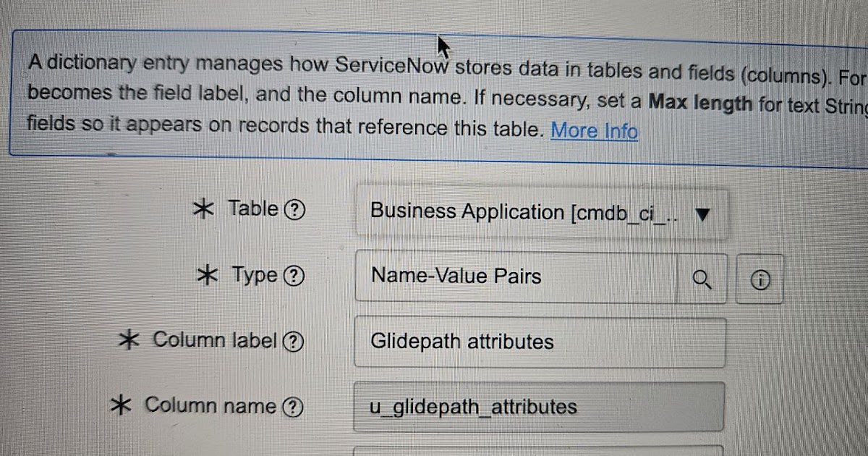Click the mandatory asterisk before Type

pos(209,275)
